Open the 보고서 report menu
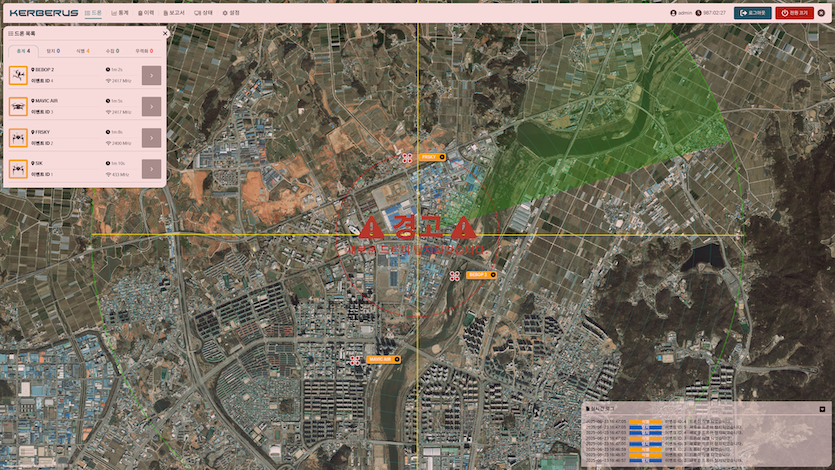Image resolution: width=835 pixels, height=470 pixels. click(174, 13)
